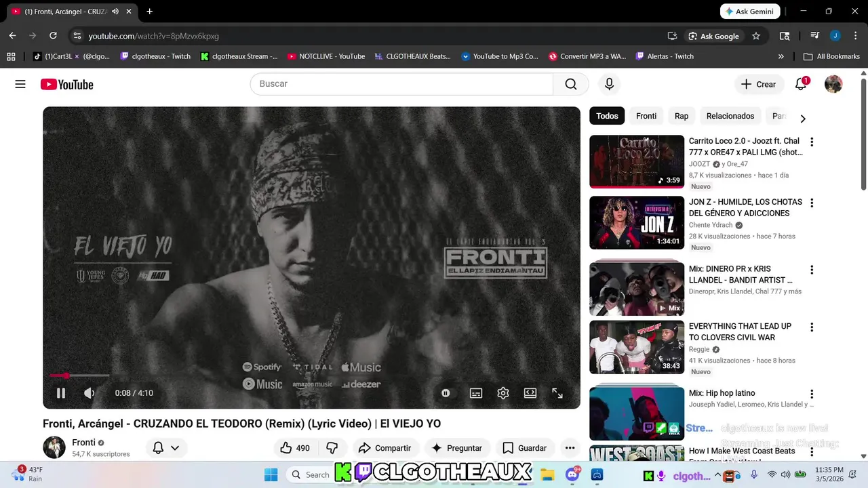Toggle subtitles/closed captions

coord(476,393)
